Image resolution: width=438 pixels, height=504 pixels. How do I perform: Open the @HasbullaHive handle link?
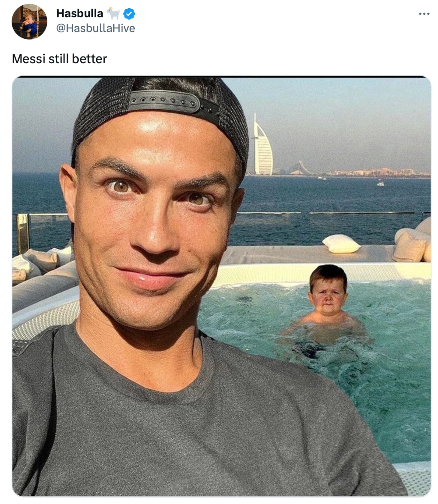(x=96, y=28)
